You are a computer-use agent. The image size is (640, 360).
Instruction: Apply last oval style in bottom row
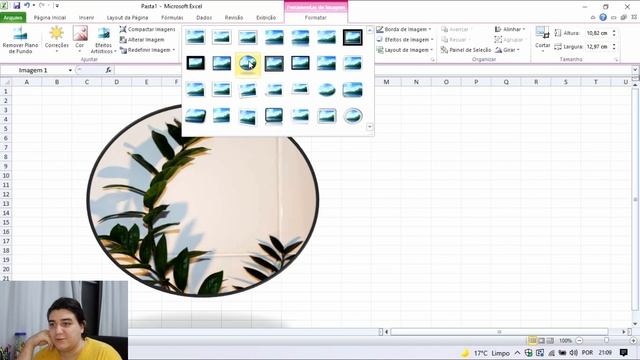tap(353, 116)
